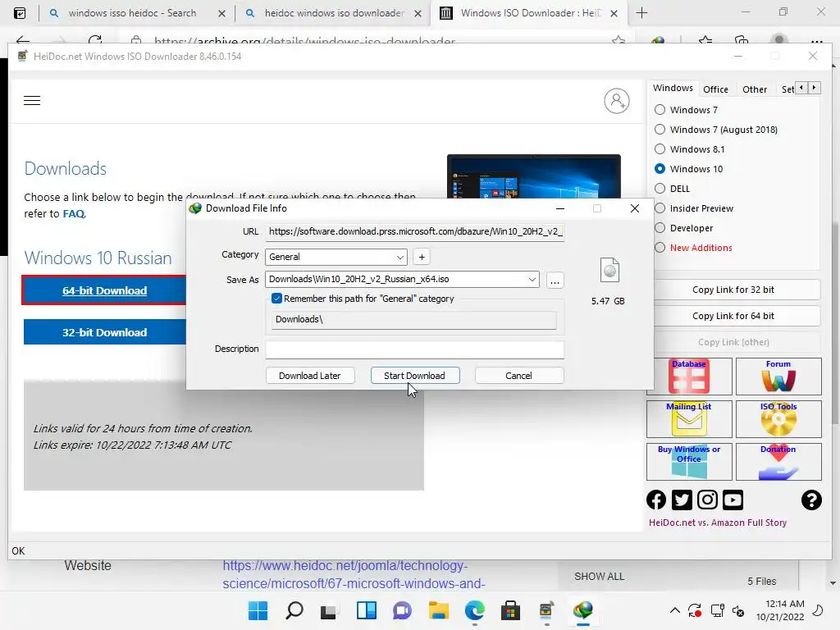
Task: Click the Buy Windows or Office tile
Action: pos(689,461)
